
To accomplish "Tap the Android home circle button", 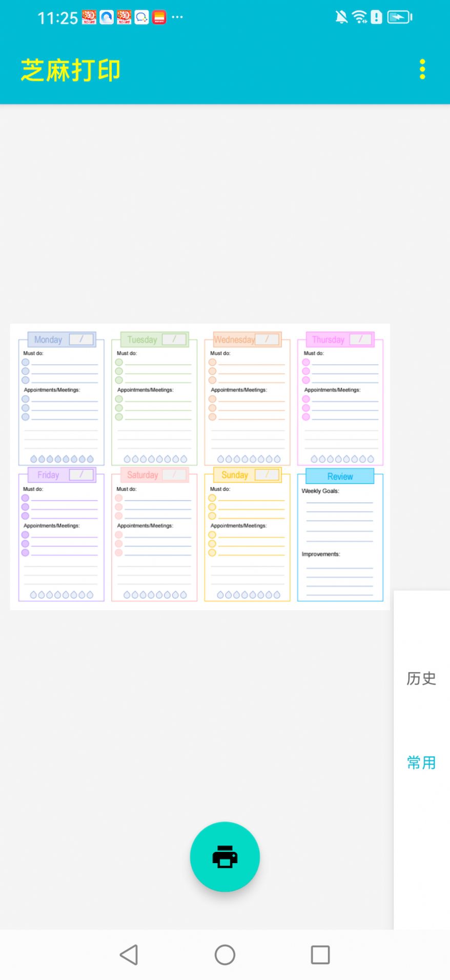I will [x=225, y=955].
